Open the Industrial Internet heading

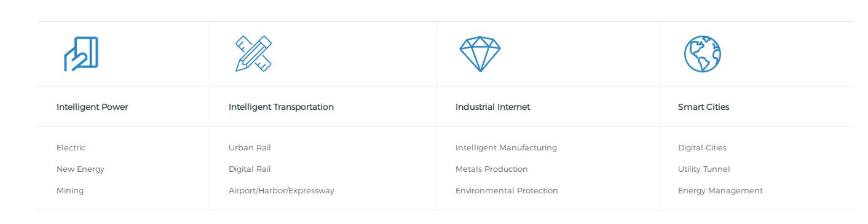point(492,107)
